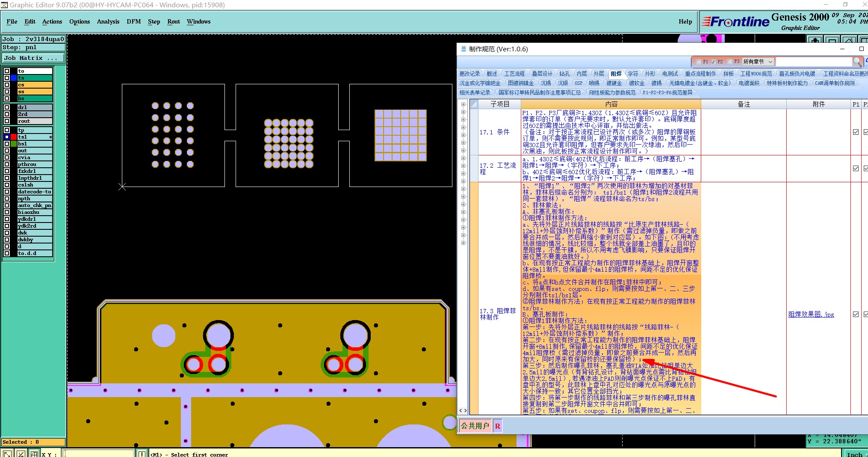Image resolution: width=868 pixels, height=457 pixels.
Task: Click the Frontline logo
Action: click(x=735, y=21)
